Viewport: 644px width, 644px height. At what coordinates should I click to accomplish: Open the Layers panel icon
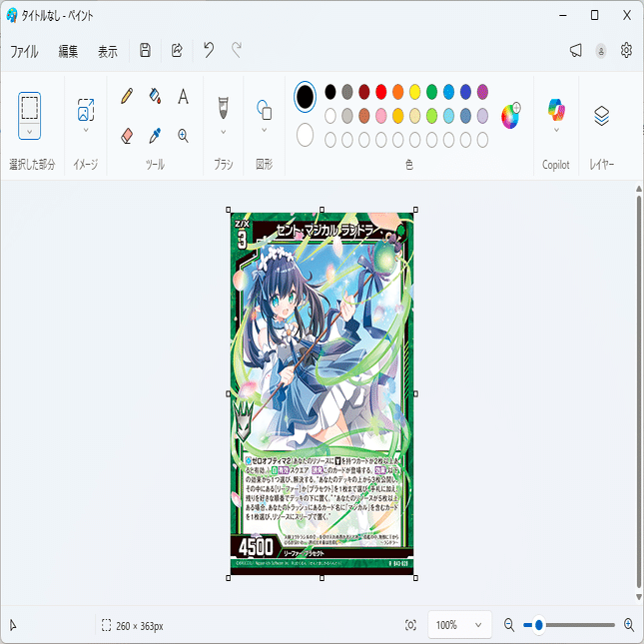tap(601, 116)
